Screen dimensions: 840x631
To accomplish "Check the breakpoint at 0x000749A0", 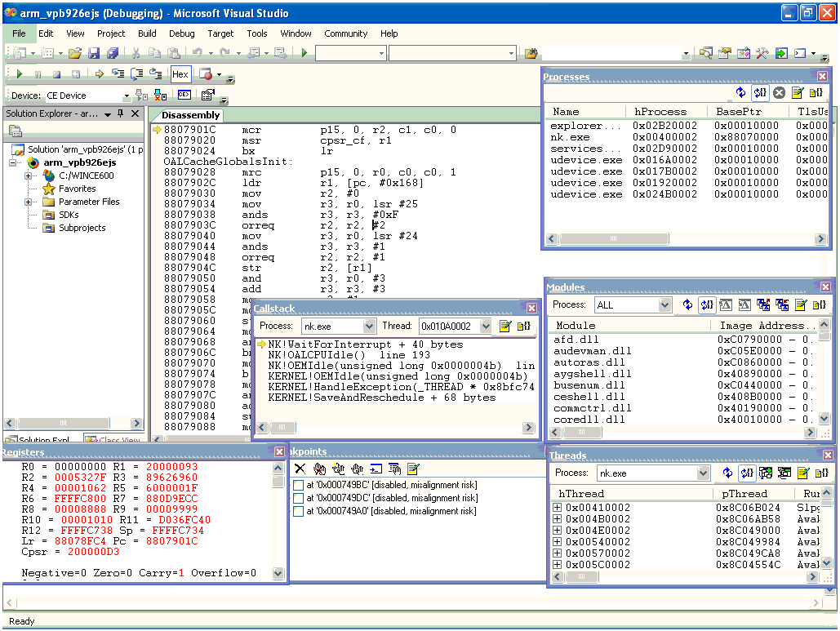I will click(x=299, y=511).
